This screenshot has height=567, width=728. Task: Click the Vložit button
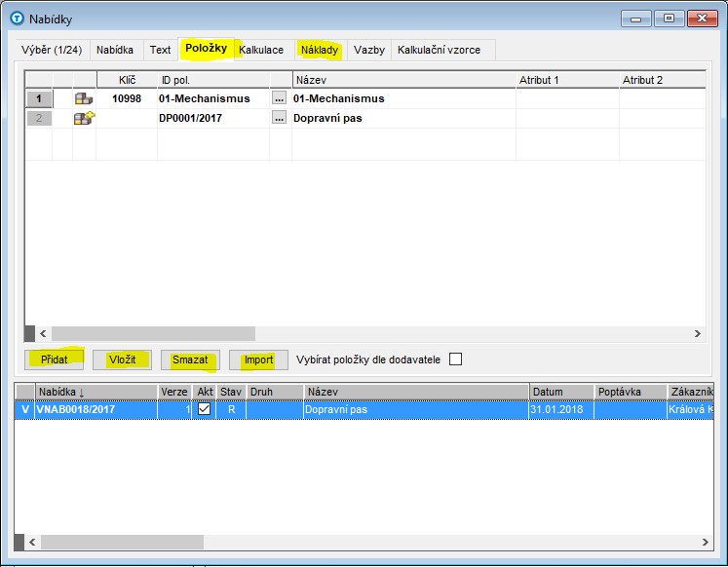click(x=122, y=359)
